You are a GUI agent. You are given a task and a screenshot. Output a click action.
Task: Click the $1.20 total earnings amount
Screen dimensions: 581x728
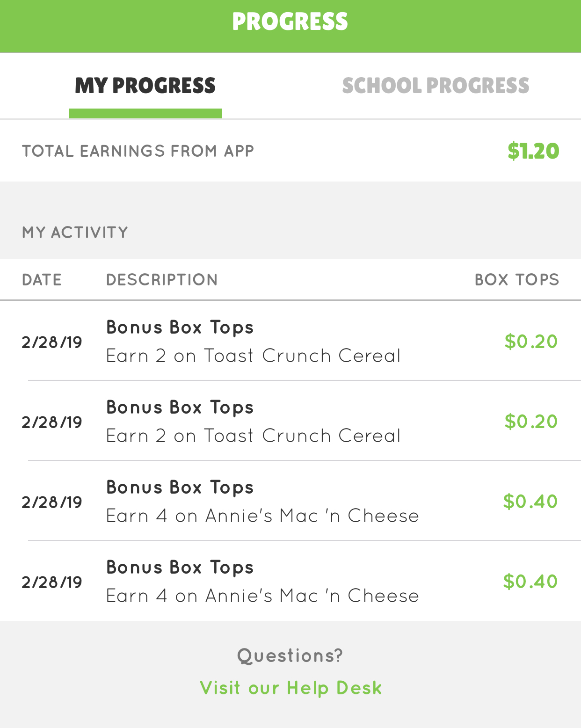[x=533, y=151]
